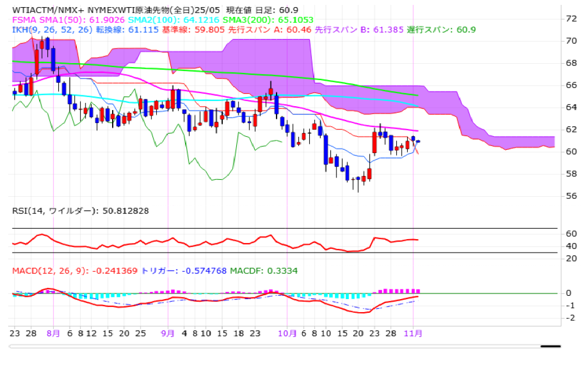Click the 9月 marker on the date axis

click(x=169, y=333)
